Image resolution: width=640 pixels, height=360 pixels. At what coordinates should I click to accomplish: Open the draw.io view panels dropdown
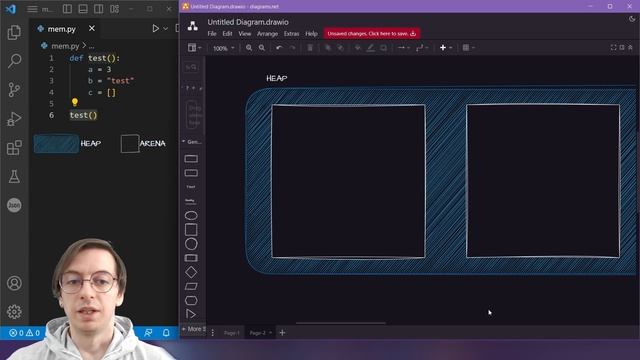click(194, 48)
